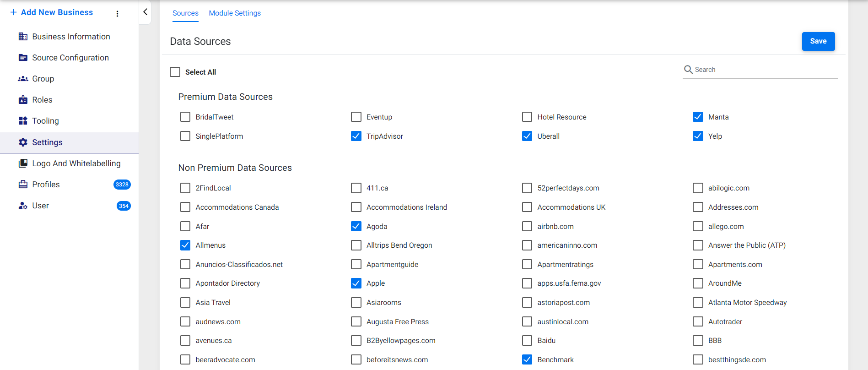The width and height of the screenshot is (868, 370).
Task: Open the three-dot more options menu
Action: tap(118, 14)
